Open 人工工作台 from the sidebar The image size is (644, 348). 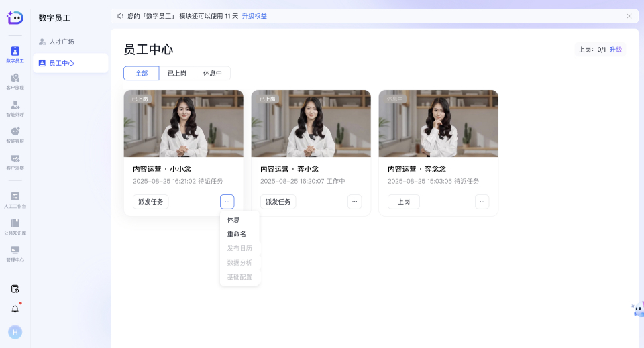[15, 200]
